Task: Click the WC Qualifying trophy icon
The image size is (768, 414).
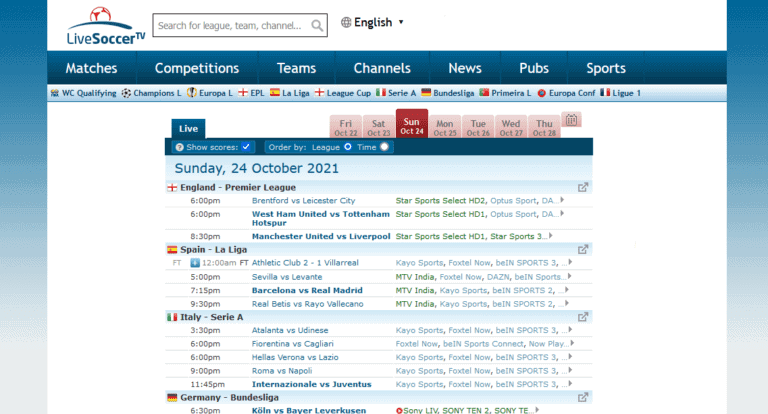Action: pyautogui.click(x=54, y=93)
